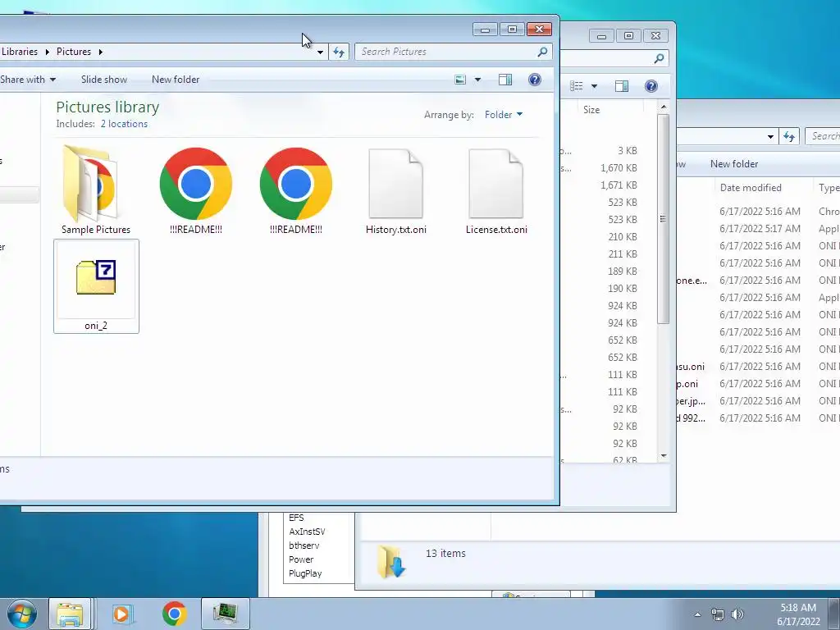Open the Share with dropdown
Viewport: 840px width, 630px height.
coord(28,80)
